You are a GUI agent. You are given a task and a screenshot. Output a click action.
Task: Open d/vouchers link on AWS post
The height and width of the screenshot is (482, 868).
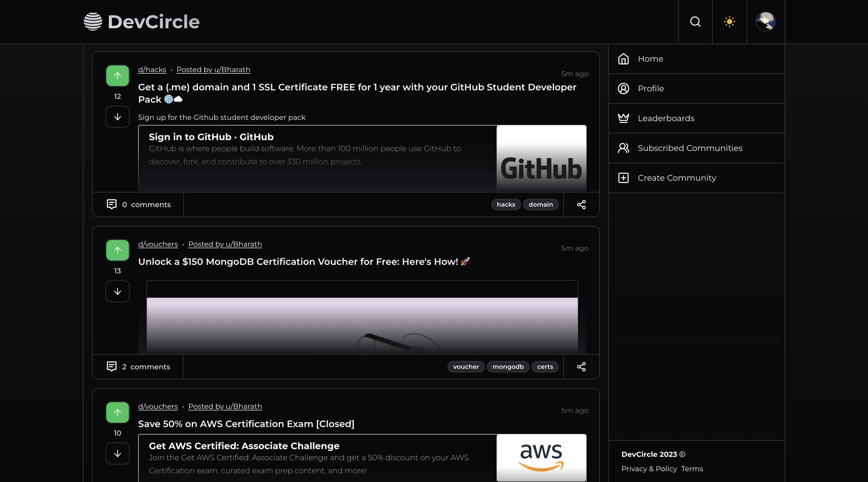tap(158, 406)
